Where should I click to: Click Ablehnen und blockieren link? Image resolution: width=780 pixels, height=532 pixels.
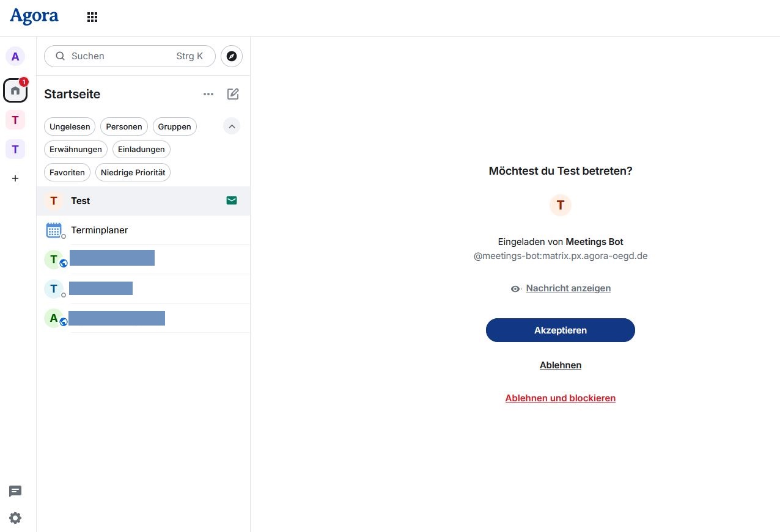[560, 398]
